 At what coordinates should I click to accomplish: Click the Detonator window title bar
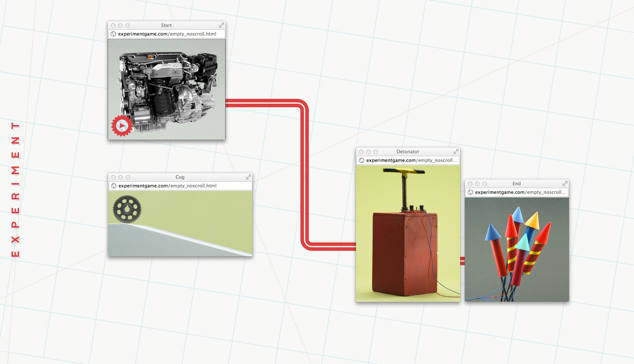pyautogui.click(x=408, y=151)
